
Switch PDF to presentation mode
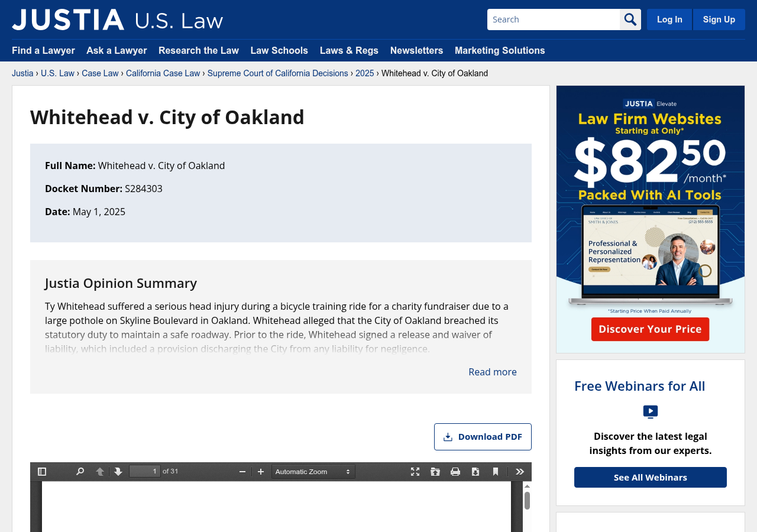[x=415, y=472]
